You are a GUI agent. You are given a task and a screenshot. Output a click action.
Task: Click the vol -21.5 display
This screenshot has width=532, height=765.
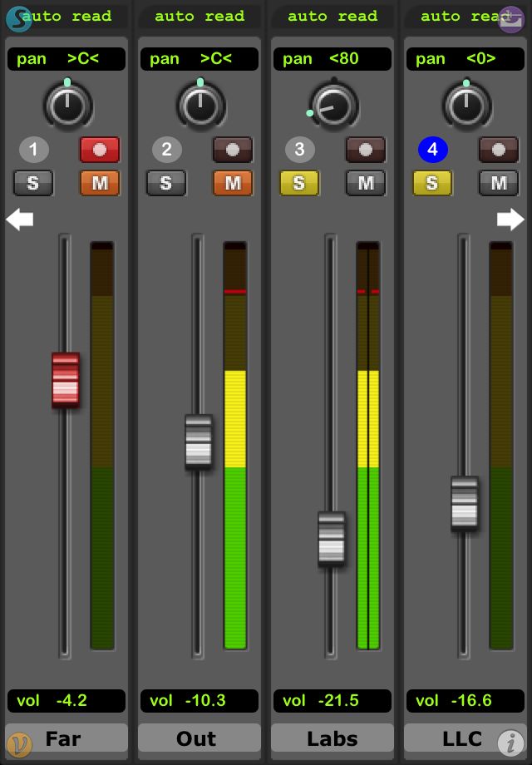click(332, 701)
